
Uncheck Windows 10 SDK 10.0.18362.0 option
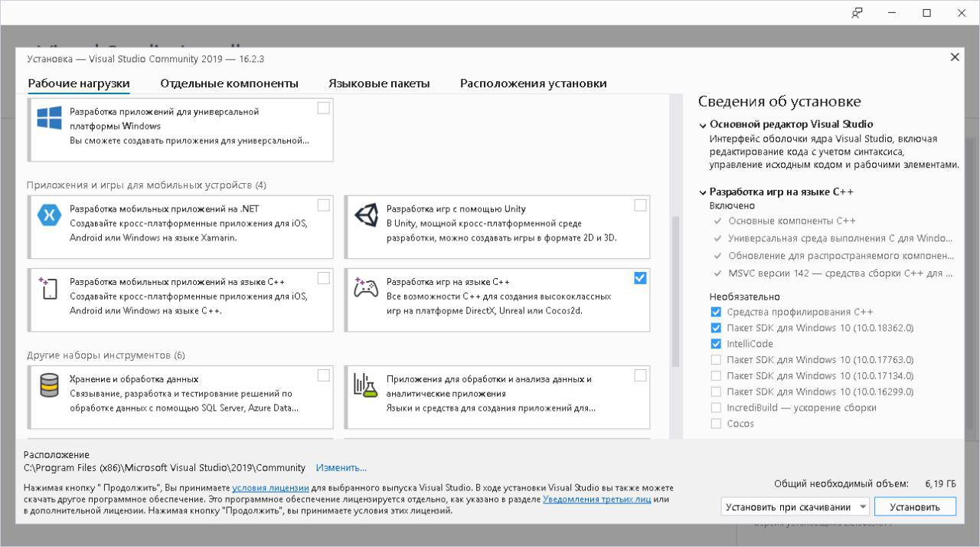click(x=716, y=328)
